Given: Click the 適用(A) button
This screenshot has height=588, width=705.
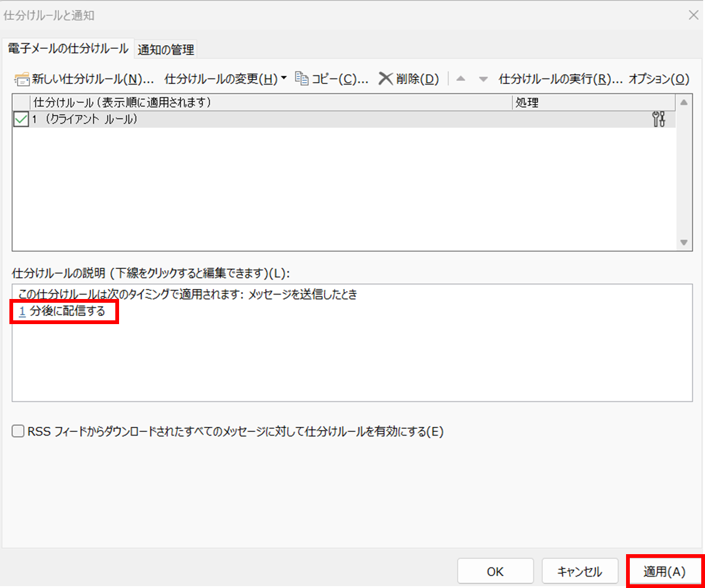Looking at the screenshot, I should [x=664, y=572].
